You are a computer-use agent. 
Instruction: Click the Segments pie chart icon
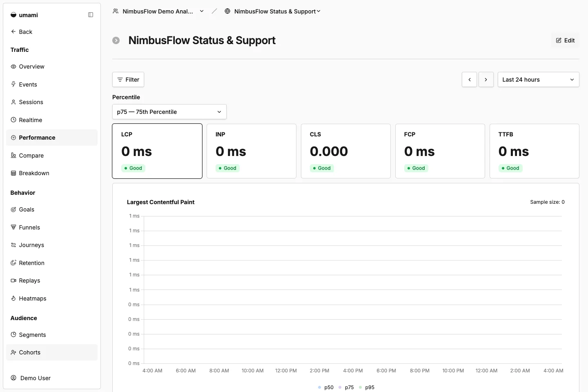click(13, 334)
